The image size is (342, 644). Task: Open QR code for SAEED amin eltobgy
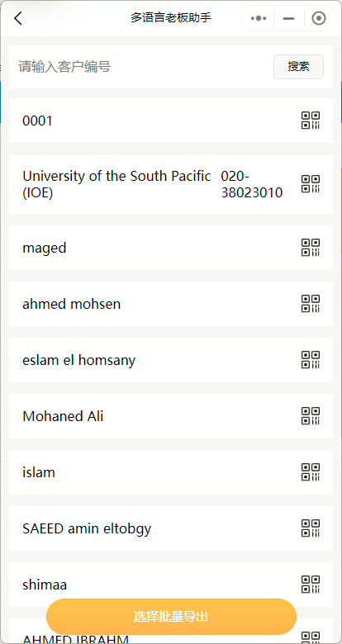[311, 528]
